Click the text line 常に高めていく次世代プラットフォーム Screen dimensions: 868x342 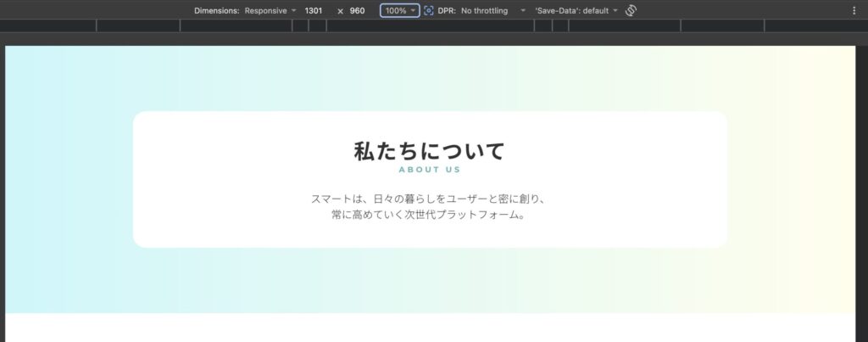pyautogui.click(x=430, y=215)
